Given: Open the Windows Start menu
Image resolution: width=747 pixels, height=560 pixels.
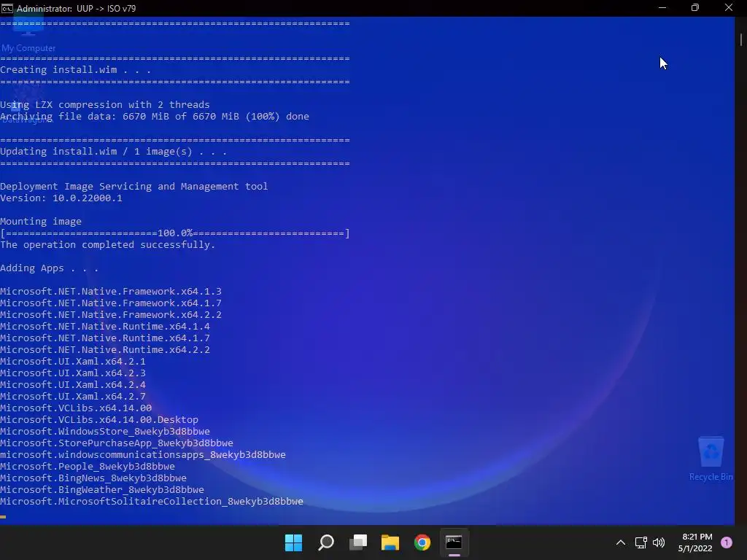Looking at the screenshot, I should point(293,542).
